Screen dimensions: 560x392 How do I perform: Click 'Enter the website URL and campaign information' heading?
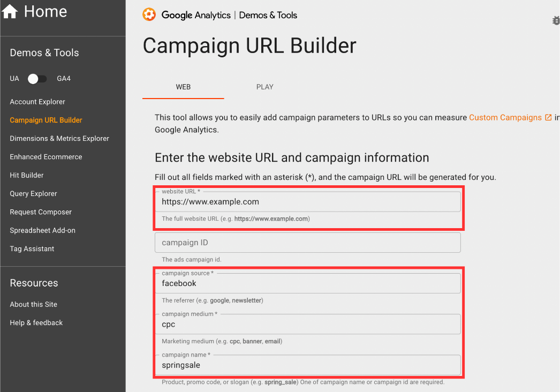[x=292, y=157]
